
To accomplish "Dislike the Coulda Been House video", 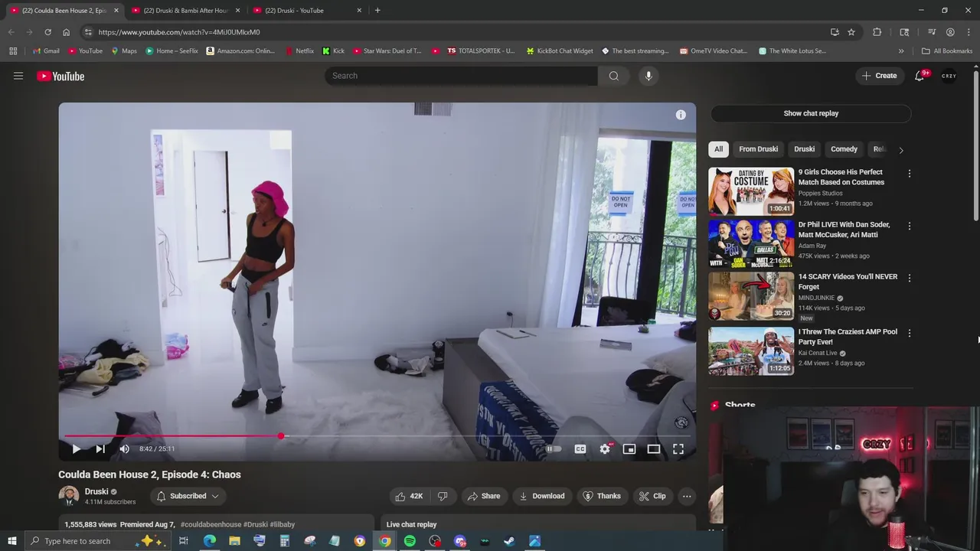I will point(443,496).
